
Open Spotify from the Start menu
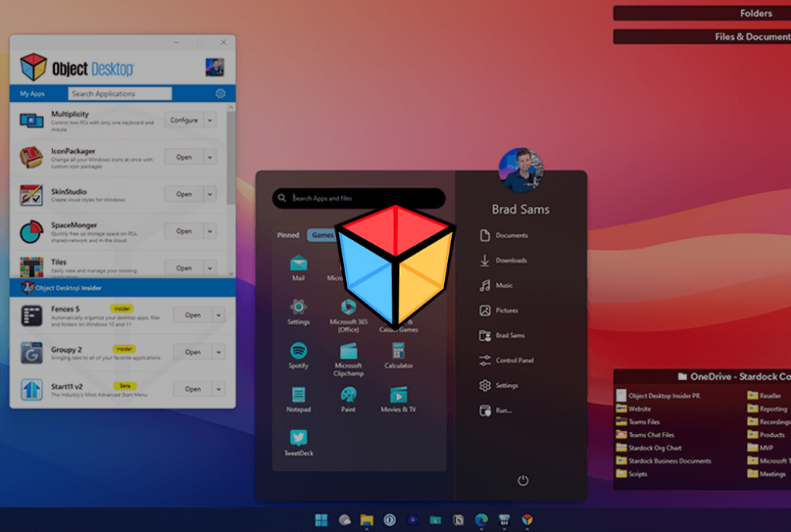click(x=298, y=355)
